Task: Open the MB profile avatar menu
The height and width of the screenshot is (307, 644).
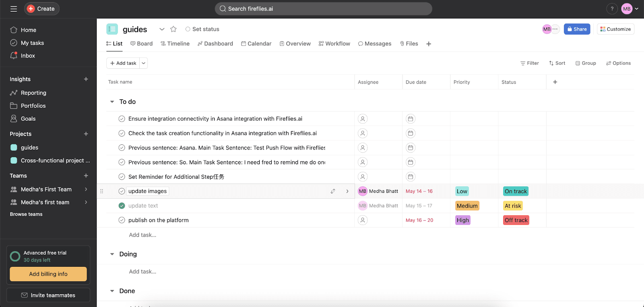Action: (x=627, y=9)
